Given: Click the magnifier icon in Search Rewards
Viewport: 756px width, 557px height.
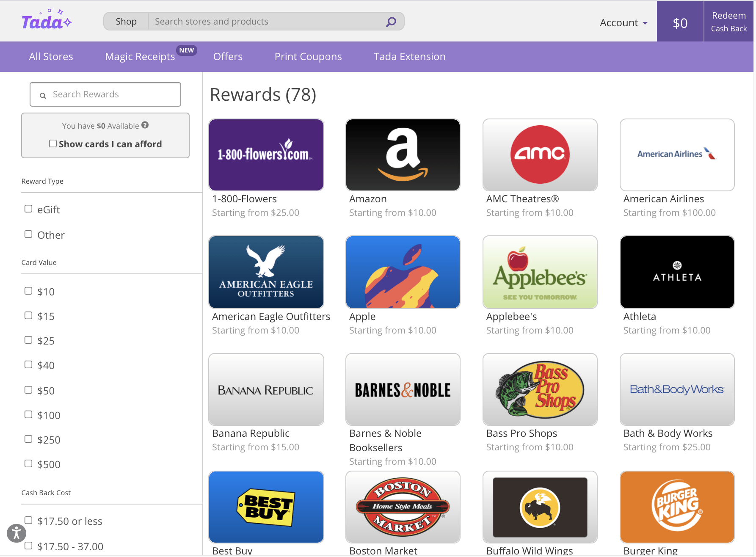Looking at the screenshot, I should coord(43,95).
